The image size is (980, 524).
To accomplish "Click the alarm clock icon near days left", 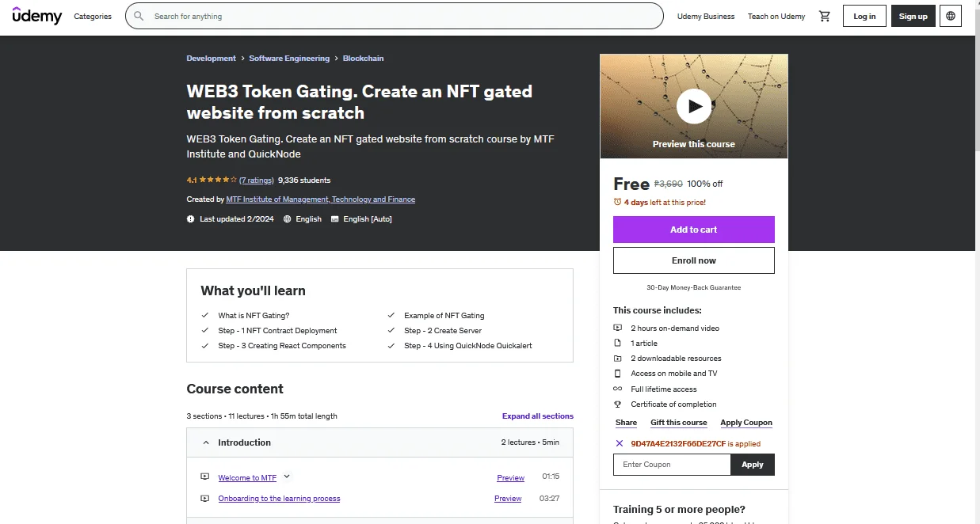I will pyautogui.click(x=618, y=202).
